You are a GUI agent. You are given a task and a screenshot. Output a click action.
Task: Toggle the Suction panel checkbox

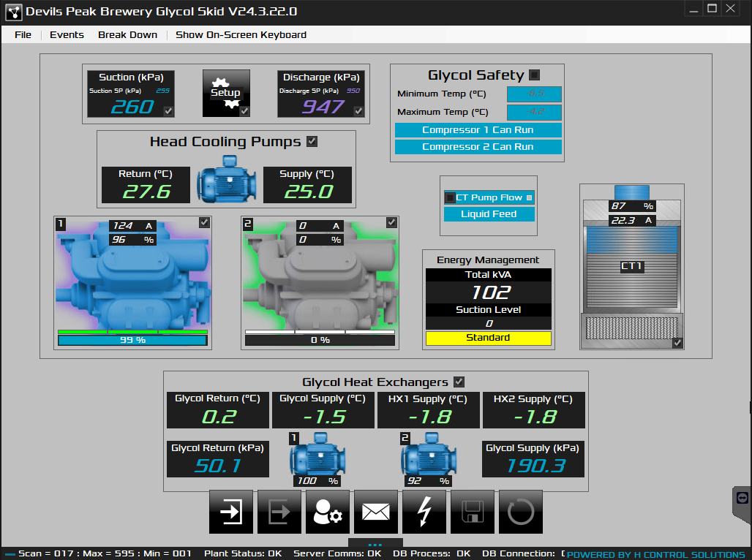click(x=168, y=111)
